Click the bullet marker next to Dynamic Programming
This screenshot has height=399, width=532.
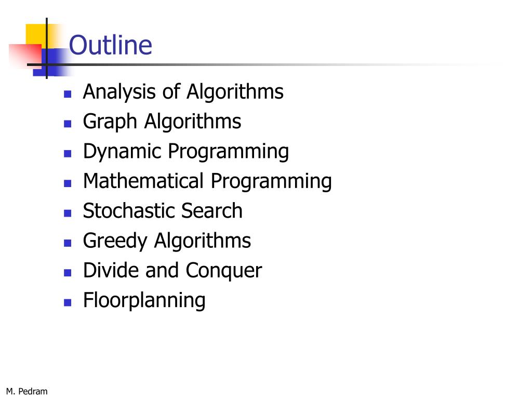(68, 154)
